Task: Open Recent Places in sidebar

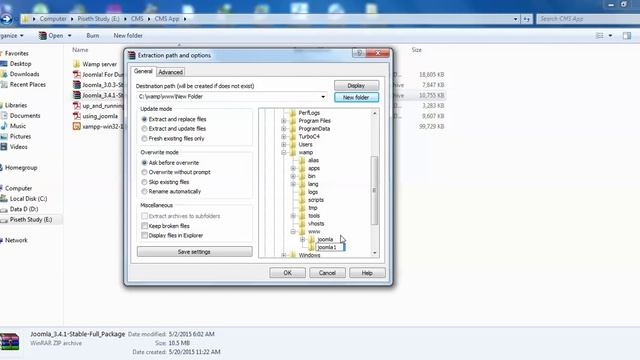Action: click(x=28, y=84)
